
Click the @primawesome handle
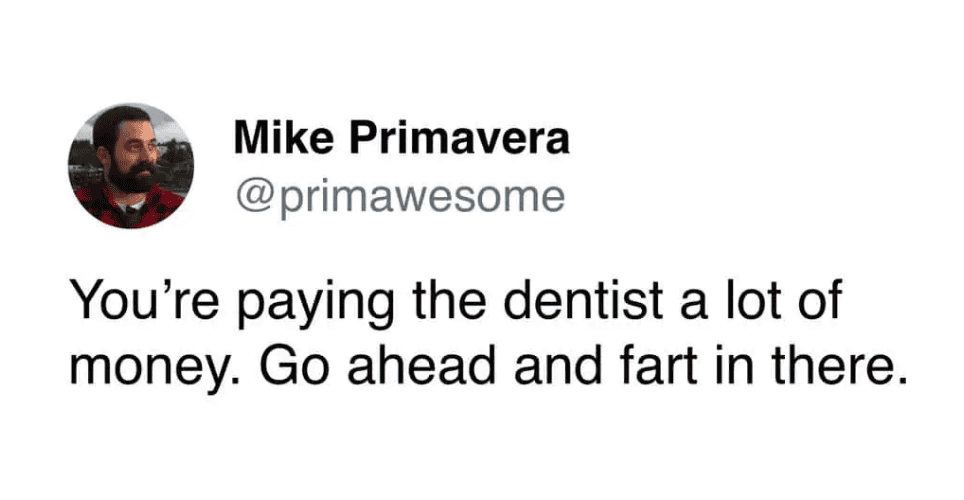[398, 194]
